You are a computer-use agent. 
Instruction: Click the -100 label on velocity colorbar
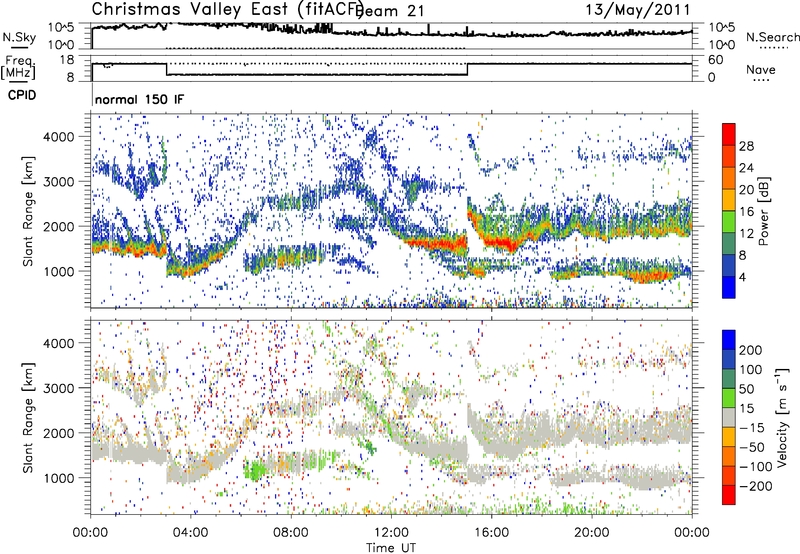pyautogui.click(x=756, y=467)
